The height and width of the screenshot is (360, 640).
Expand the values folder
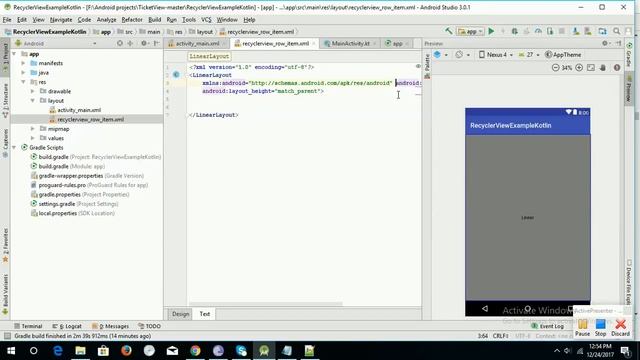point(33,138)
